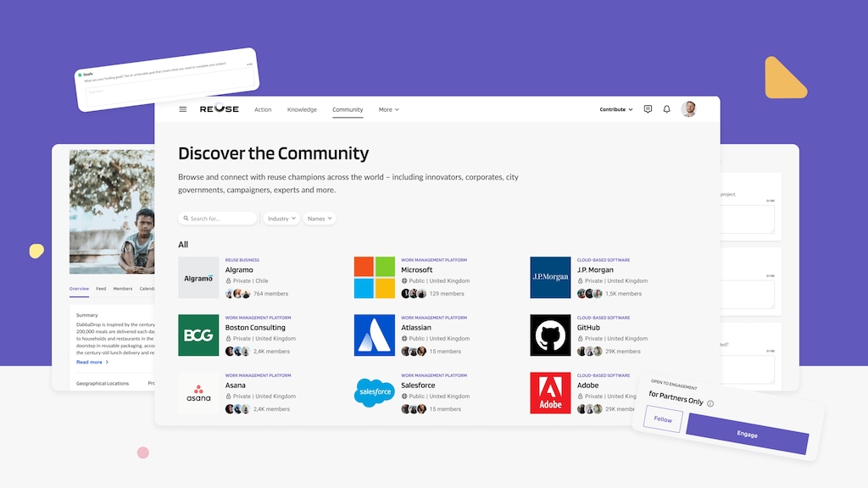Image resolution: width=868 pixels, height=488 pixels.
Task: Click the Follow button
Action: point(663,419)
